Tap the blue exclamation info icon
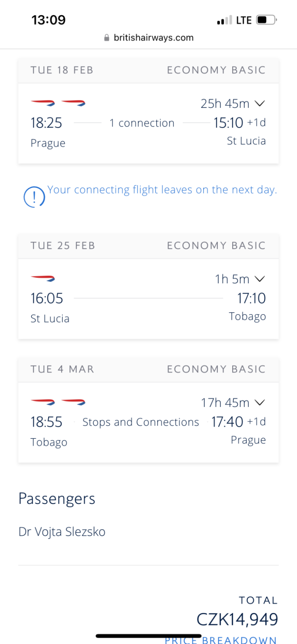The width and height of the screenshot is (297, 644). (34, 197)
